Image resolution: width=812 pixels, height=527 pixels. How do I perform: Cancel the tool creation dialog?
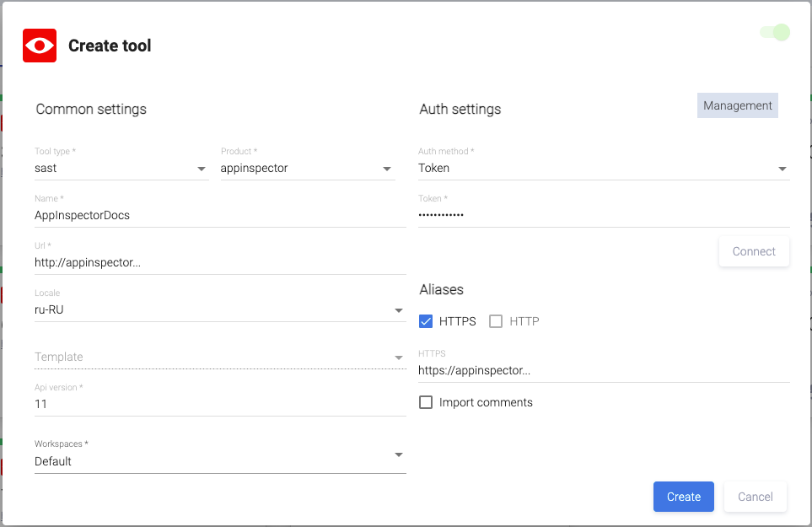pyautogui.click(x=755, y=497)
